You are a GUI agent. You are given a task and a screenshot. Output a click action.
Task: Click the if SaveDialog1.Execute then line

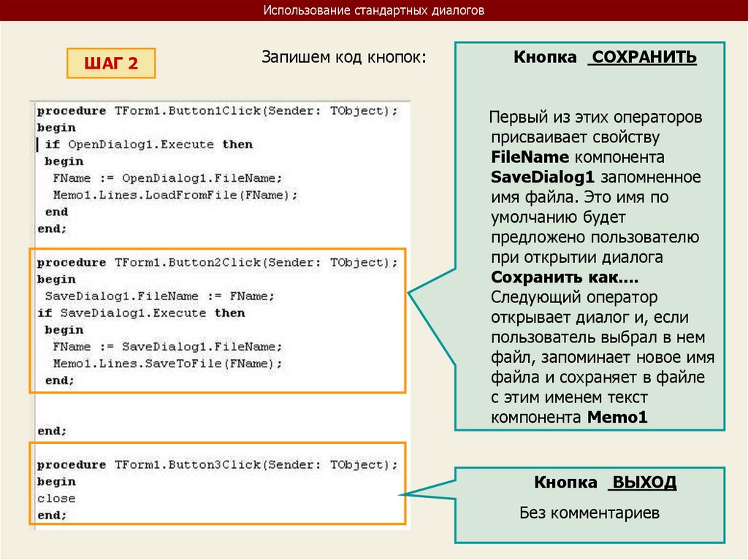tap(141, 313)
